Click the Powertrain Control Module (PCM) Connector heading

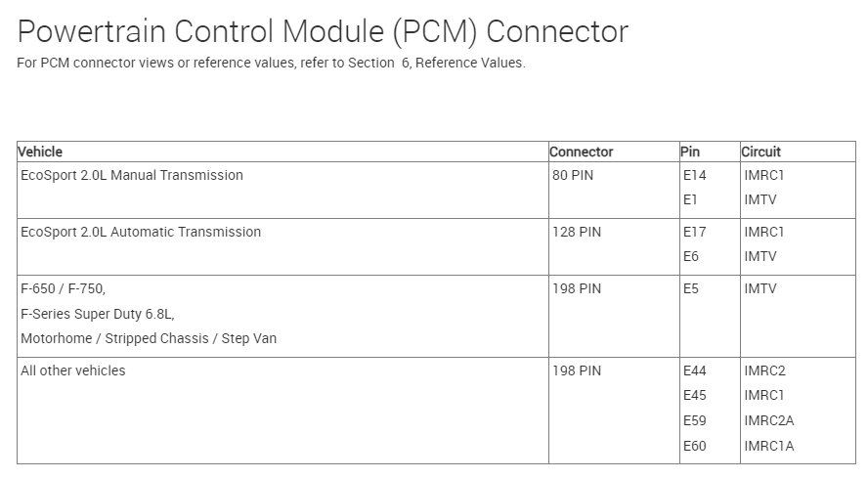323,32
